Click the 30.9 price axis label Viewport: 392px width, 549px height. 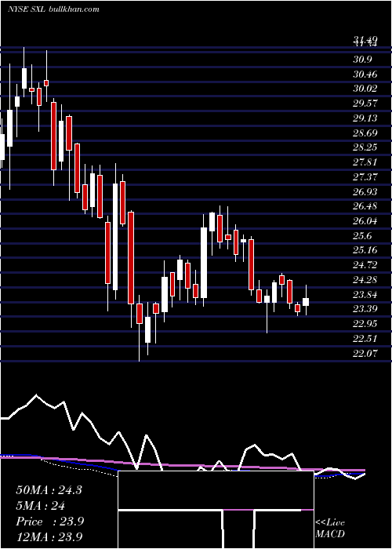362,60
